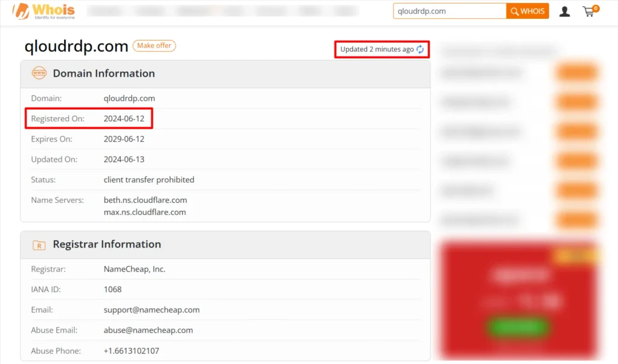Select the abuse phone +1.6613102107
The width and height of the screenshot is (618, 364).
[x=131, y=351]
